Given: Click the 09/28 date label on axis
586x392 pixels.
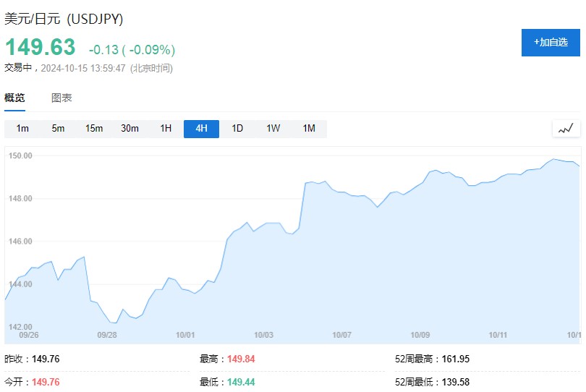Looking at the screenshot, I should (107, 335).
